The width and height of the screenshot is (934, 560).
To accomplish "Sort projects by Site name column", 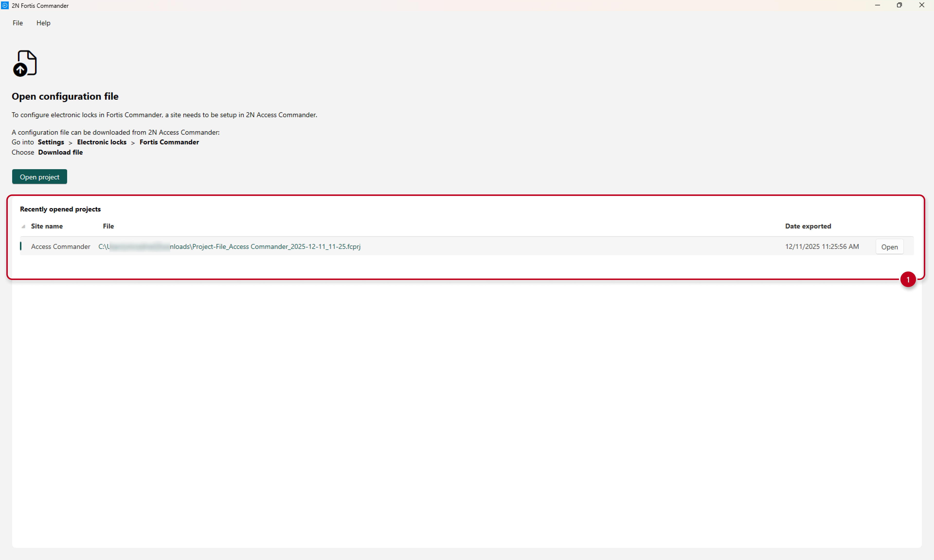I will [47, 226].
